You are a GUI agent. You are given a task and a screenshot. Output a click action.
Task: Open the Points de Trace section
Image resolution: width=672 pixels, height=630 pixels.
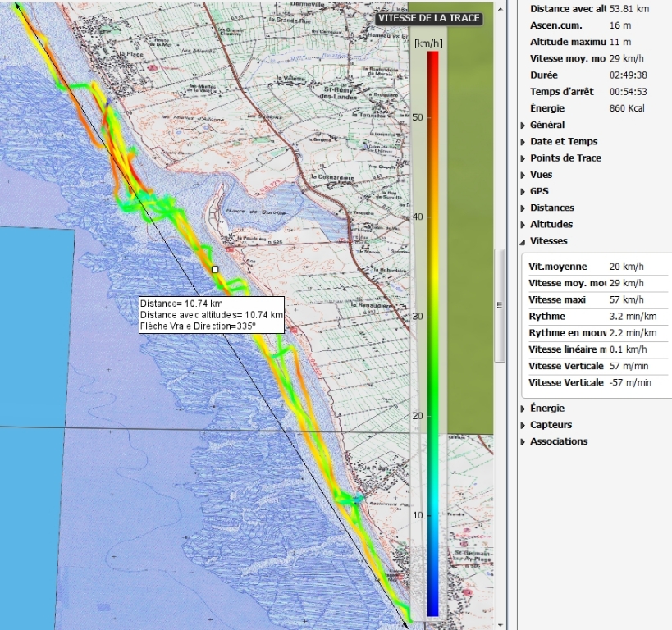pos(565,157)
